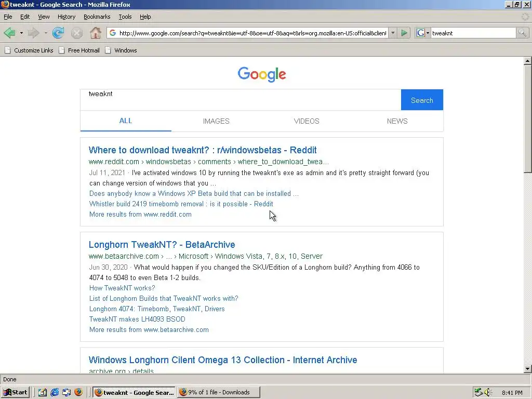Click the network tray icon

pyautogui.click(x=478, y=393)
